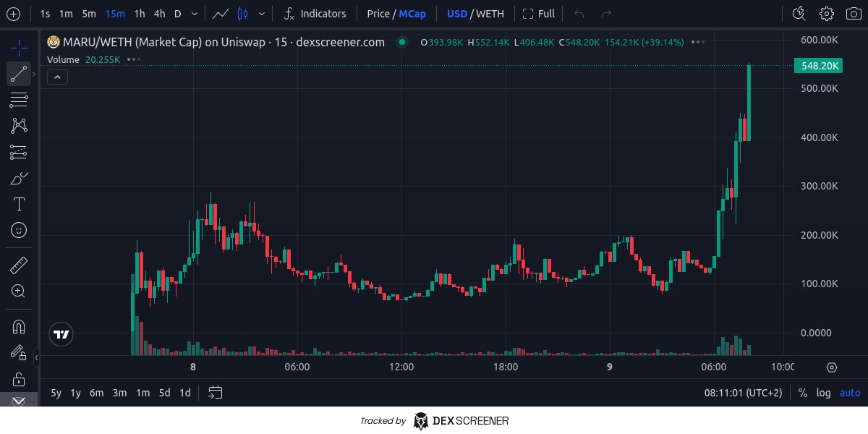Open the Fibonacci retracement tool
Image resolution: width=868 pixels, height=434 pixels.
pyautogui.click(x=19, y=99)
